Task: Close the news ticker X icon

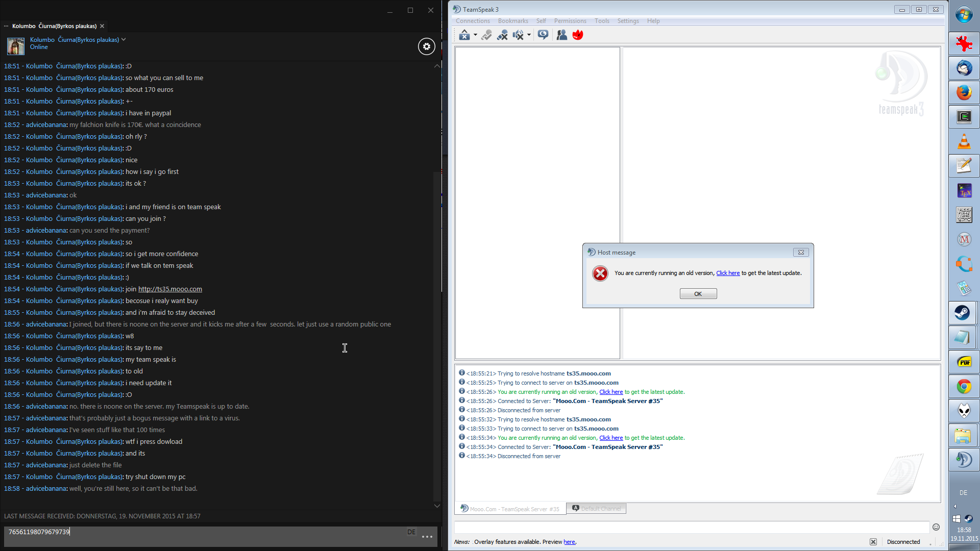Action: pyautogui.click(x=873, y=542)
